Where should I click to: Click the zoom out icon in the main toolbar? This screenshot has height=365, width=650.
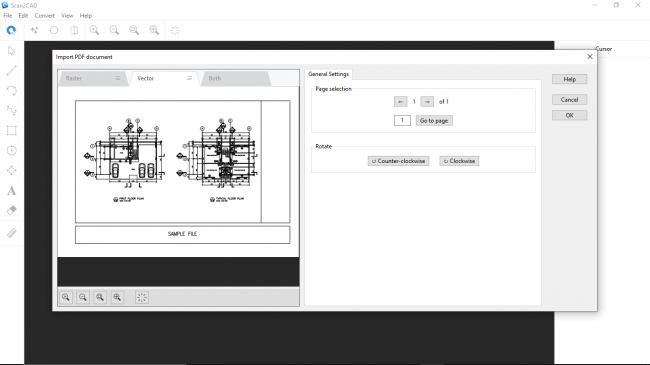[114, 30]
